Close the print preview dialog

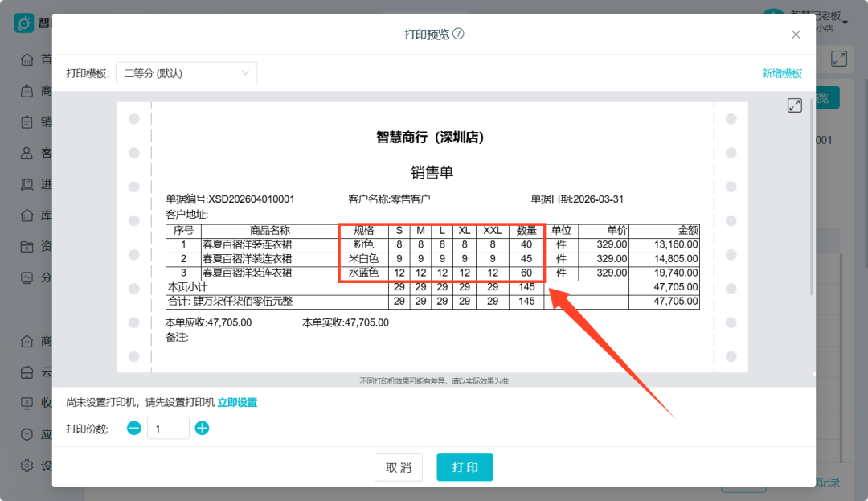(796, 35)
